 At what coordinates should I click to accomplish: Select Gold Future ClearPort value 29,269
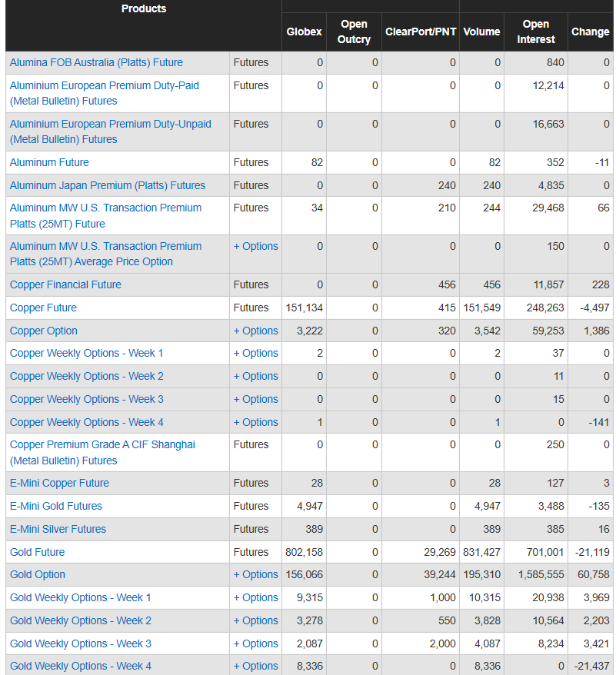(x=439, y=552)
